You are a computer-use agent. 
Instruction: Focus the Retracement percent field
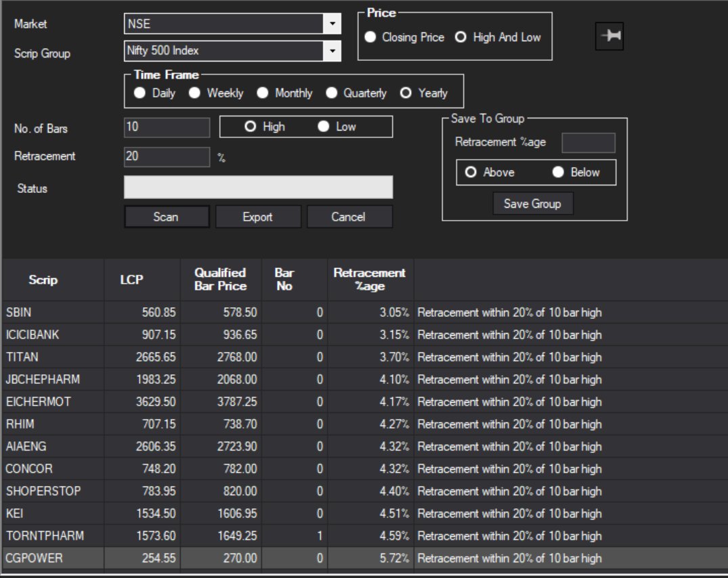point(167,157)
